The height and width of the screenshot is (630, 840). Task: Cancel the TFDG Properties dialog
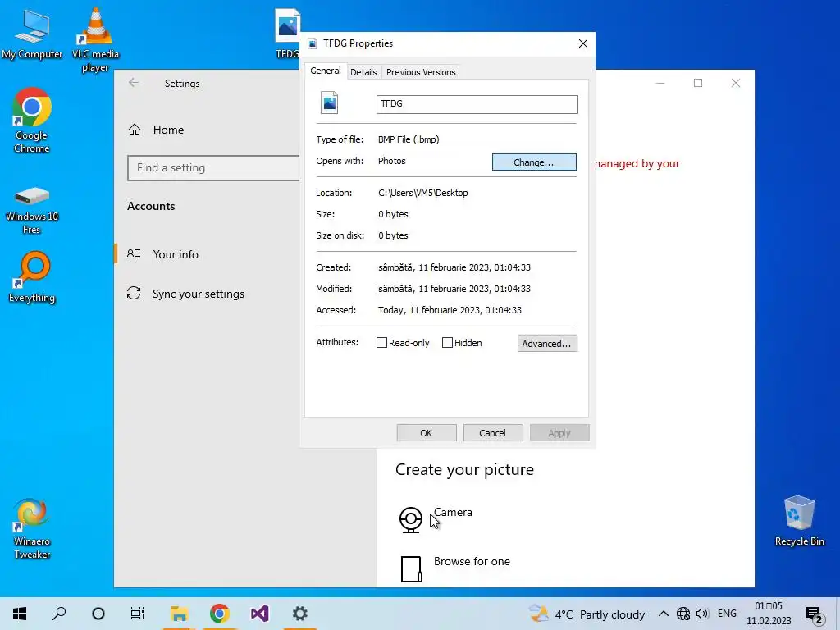click(x=493, y=433)
